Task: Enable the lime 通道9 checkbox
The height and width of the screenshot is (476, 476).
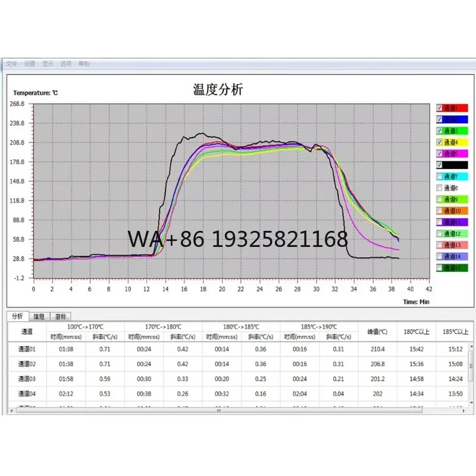Action: 439,199
